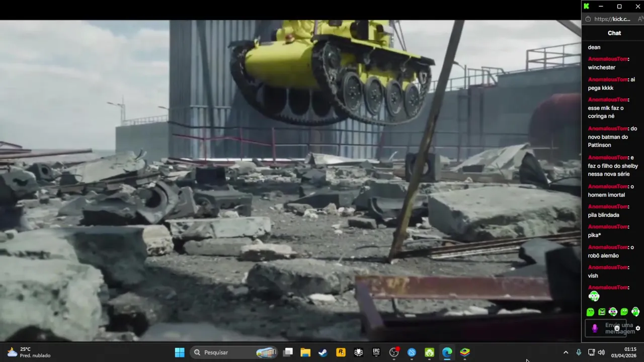Click the headphone emote in last chat message
This screenshot has width=644, height=362.
pos(594,296)
